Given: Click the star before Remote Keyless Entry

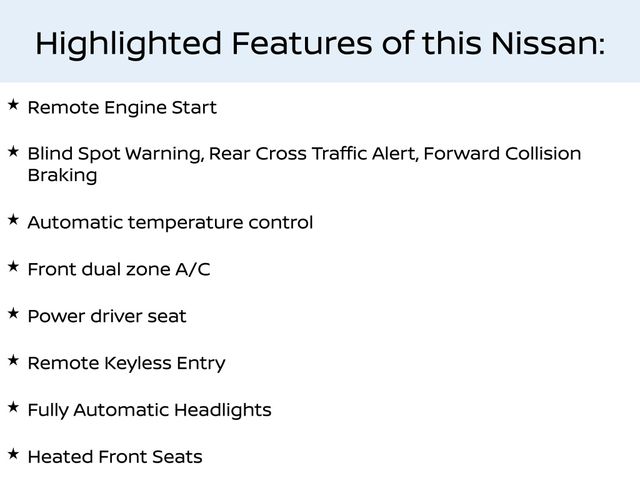Looking at the screenshot, I should pos(12,359).
